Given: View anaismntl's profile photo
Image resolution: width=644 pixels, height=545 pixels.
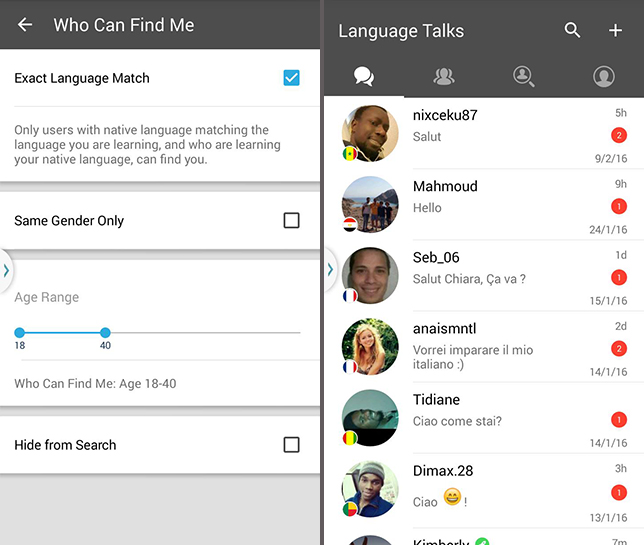Looking at the screenshot, I should (x=370, y=347).
